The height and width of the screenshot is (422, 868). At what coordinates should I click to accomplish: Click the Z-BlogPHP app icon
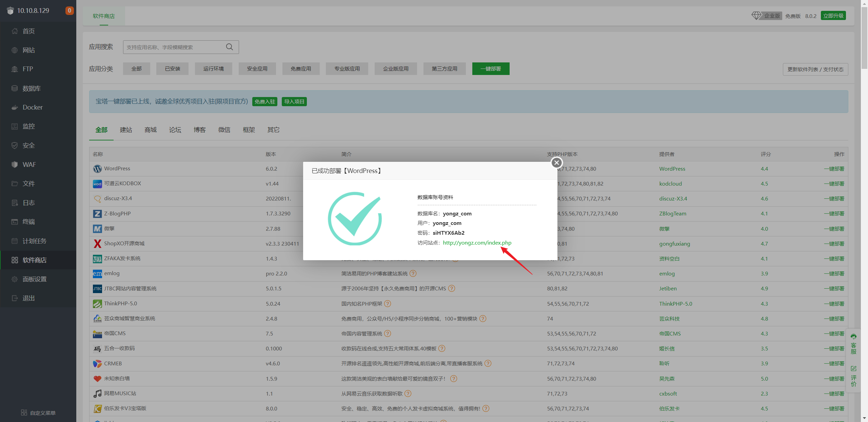coord(97,214)
